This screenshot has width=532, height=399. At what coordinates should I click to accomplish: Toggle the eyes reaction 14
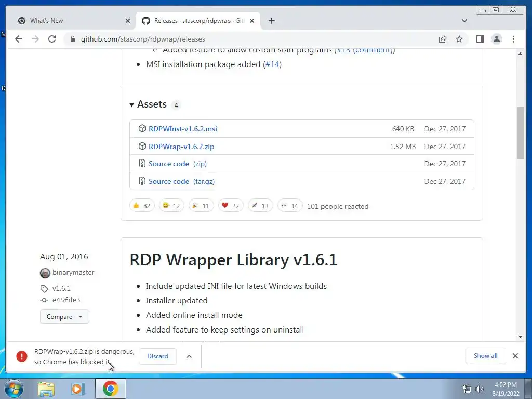tap(290, 206)
